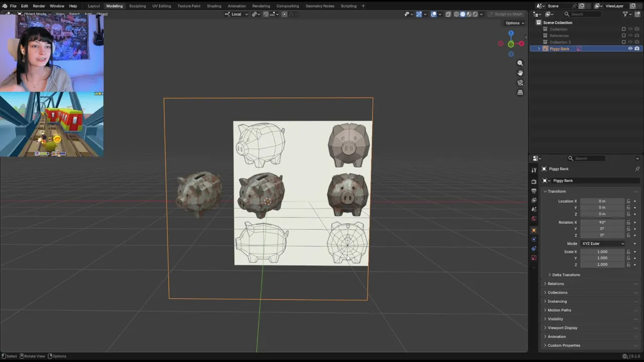This screenshot has width=644, height=362.
Task: Toggle camera view icon in viewport
Action: click(520, 82)
